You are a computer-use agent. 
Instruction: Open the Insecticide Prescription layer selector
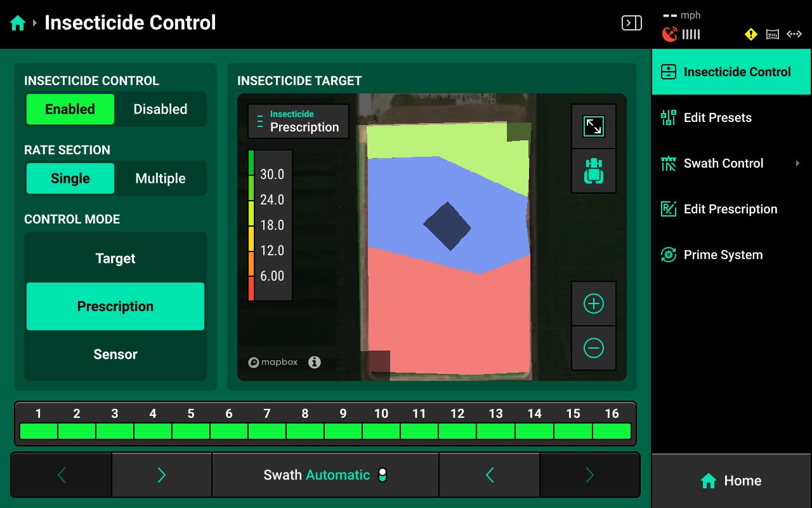pos(298,121)
